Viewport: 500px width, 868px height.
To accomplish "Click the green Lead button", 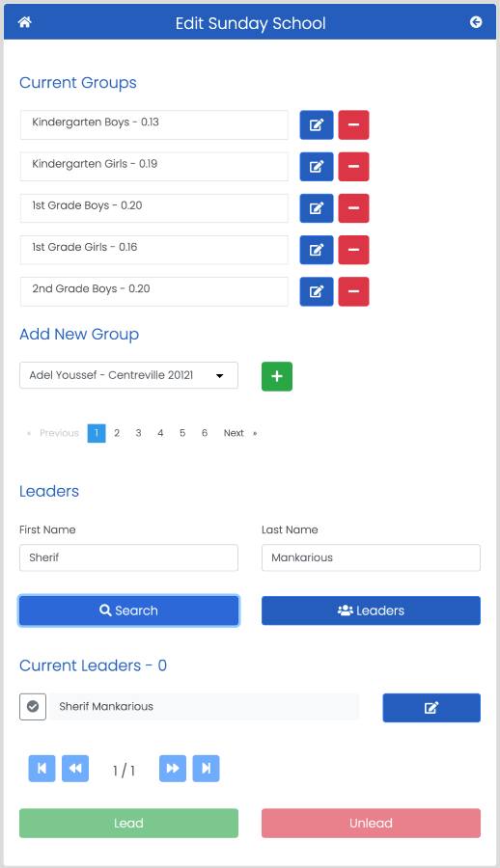I will tap(128, 824).
